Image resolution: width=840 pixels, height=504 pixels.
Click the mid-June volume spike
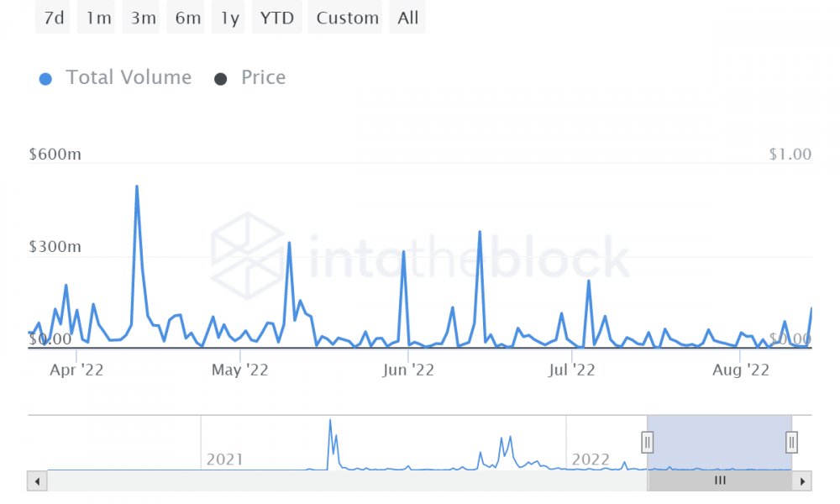tap(480, 232)
